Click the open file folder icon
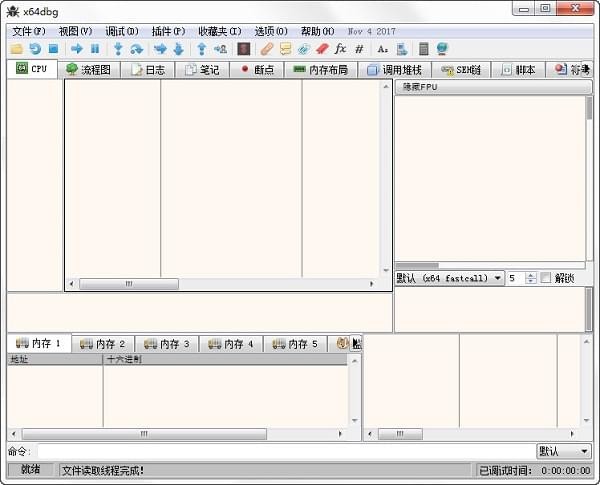Screen dimensions: 600x485 click(x=16, y=48)
